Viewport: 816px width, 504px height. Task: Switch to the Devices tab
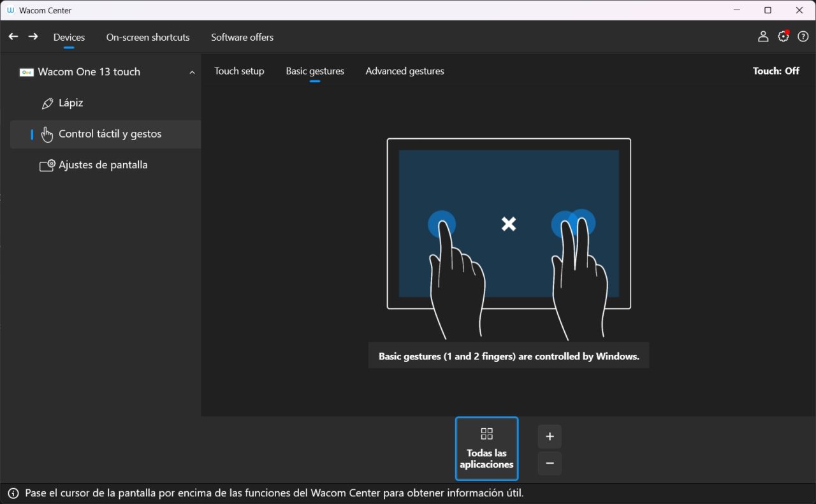click(x=69, y=37)
